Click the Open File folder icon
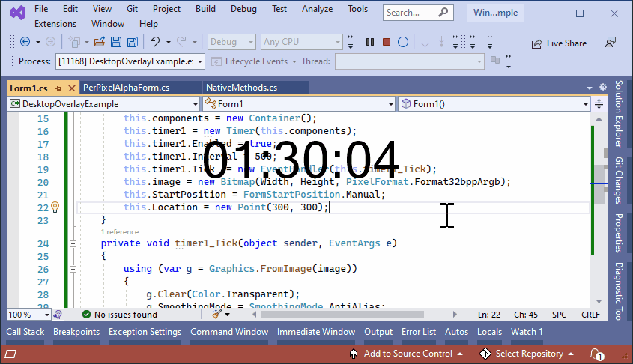 [x=100, y=41]
